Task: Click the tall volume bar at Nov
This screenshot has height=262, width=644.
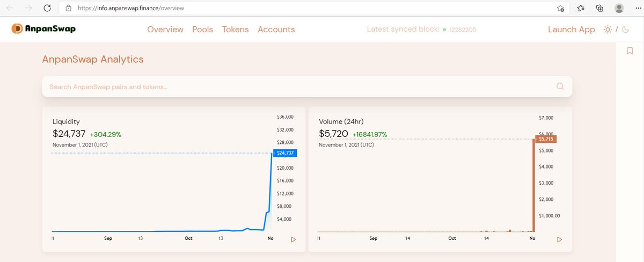Action: [534, 186]
